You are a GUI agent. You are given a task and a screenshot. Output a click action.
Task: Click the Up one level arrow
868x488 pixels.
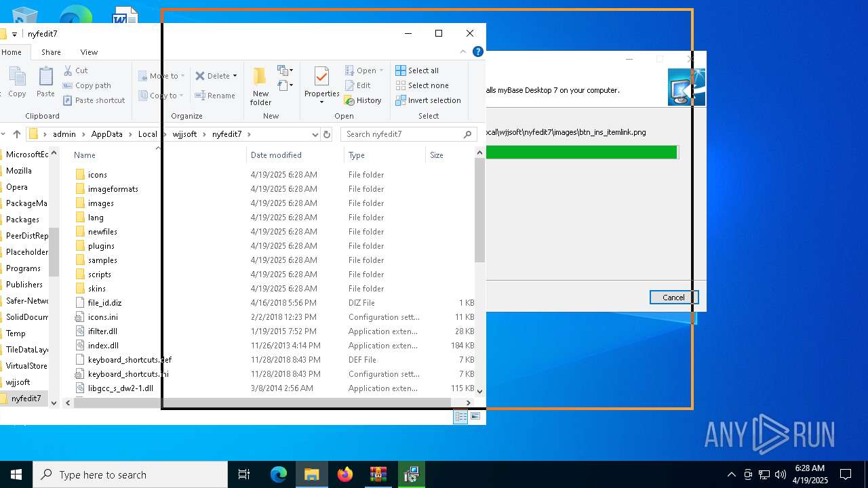17,134
